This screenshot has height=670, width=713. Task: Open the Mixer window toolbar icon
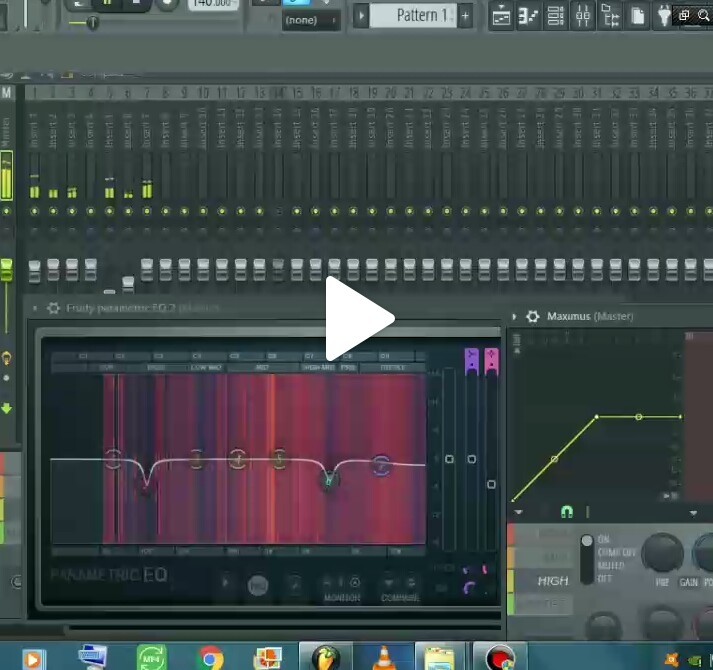click(582, 17)
